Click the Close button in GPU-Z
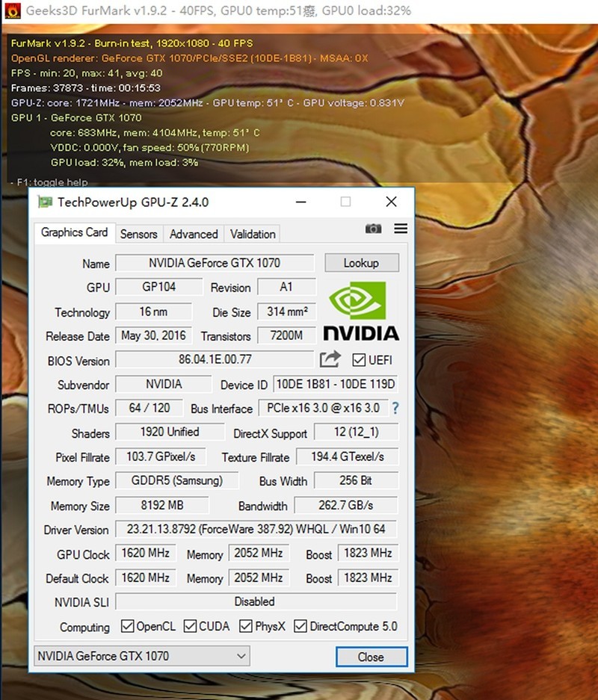Viewport: 598px width, 700px height. point(371,657)
